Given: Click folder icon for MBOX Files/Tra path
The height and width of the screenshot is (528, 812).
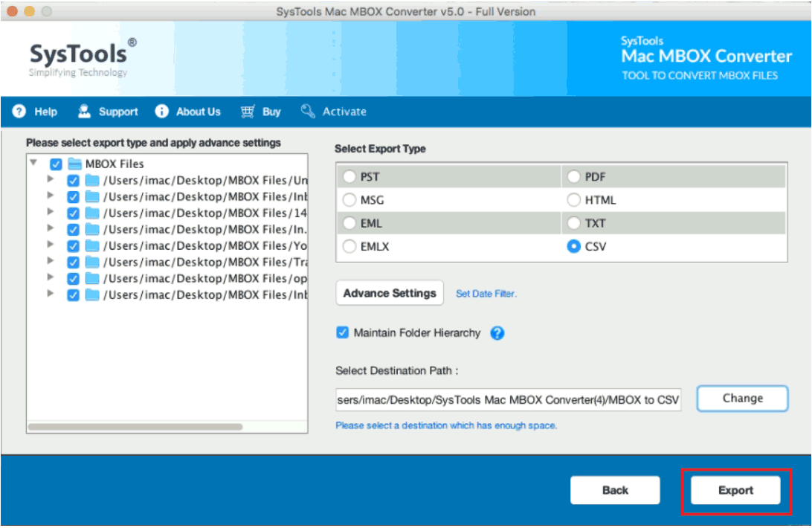Looking at the screenshot, I should tap(92, 263).
